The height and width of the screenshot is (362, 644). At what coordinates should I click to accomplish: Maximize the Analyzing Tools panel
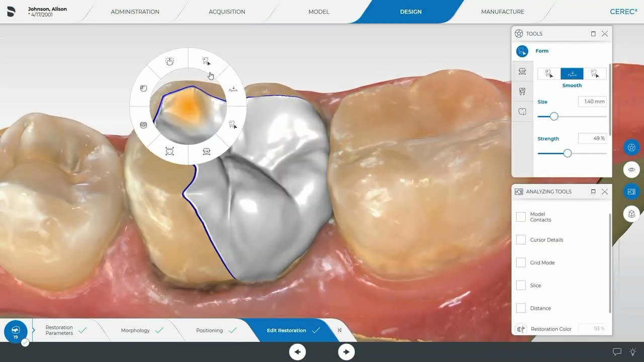(593, 192)
